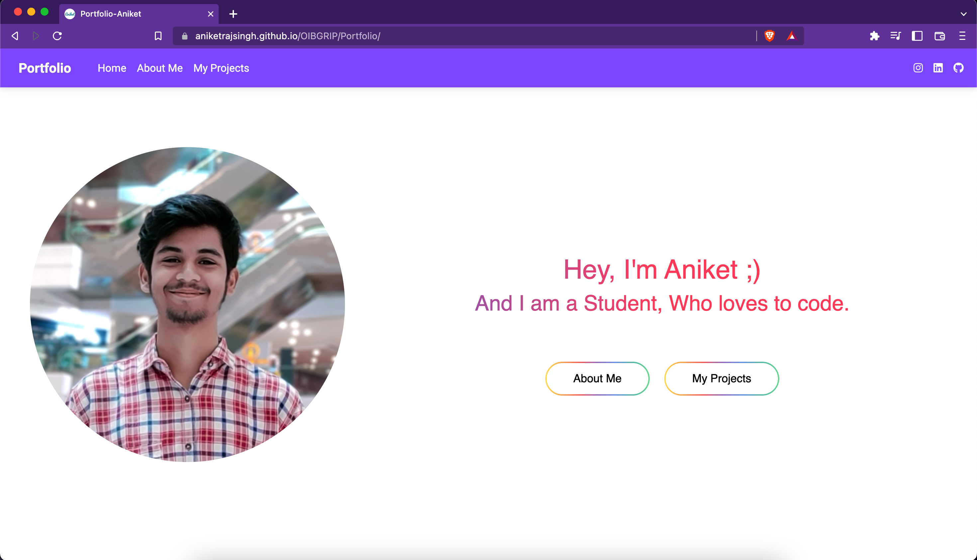Screen dimensions: 977x560
Task: Open the Brave Wallet icon
Action: tap(939, 36)
